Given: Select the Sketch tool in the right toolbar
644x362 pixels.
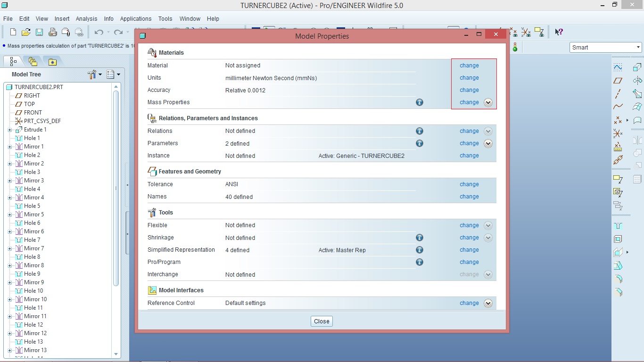Looking at the screenshot, I should tap(618, 67).
